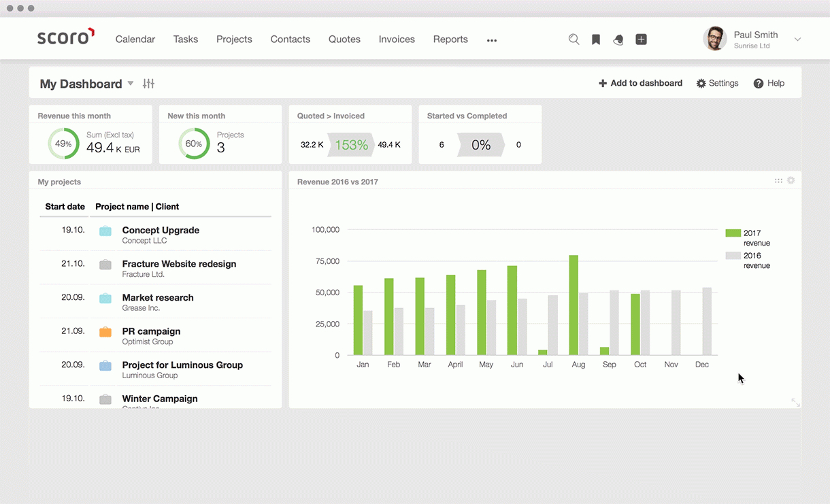Open the notifications bell icon

618,39
